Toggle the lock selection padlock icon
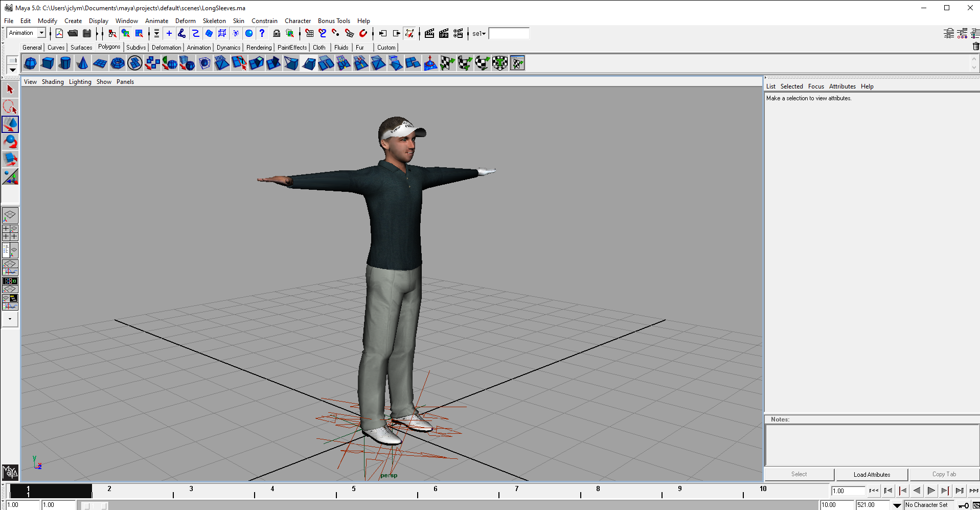 [x=277, y=34]
